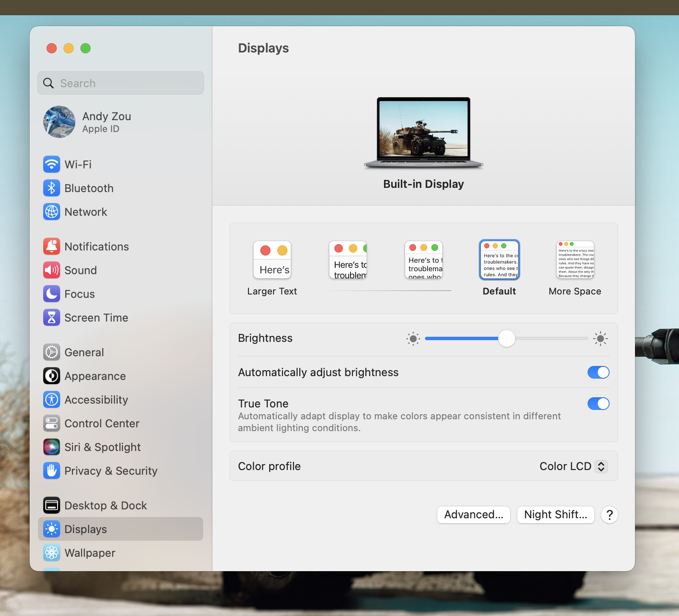Click in the Search field
The image size is (679, 616).
pos(121,83)
